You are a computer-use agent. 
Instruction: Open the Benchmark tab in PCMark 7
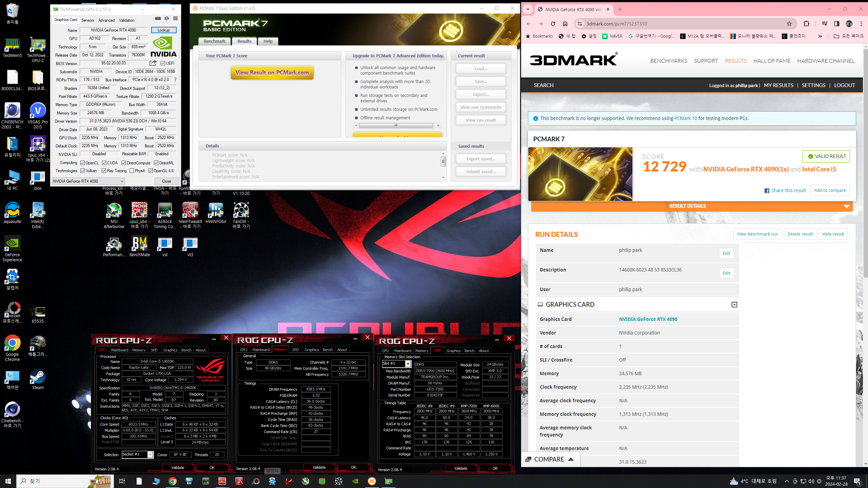tap(214, 41)
